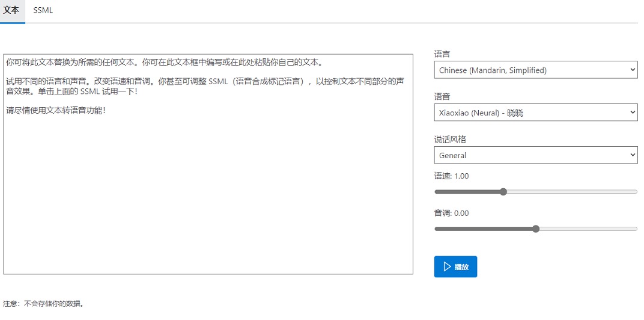Click the 语速: 1.00 label

pos(452,176)
